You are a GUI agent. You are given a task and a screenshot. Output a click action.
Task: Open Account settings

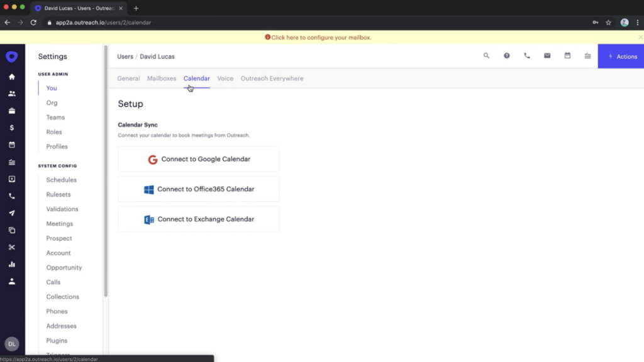tap(58, 253)
